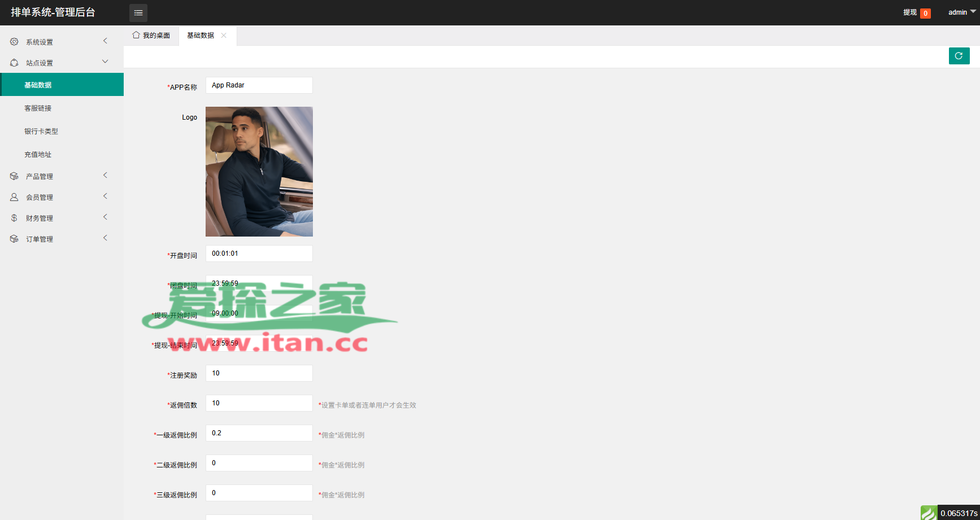Click the home icon on 我的桌面 tab
Screen dimensions: 980x520
[136, 35]
